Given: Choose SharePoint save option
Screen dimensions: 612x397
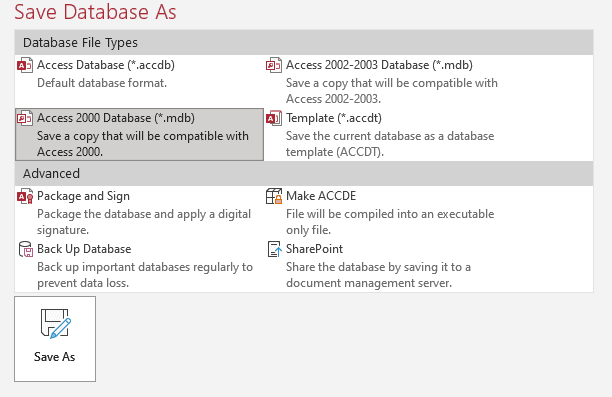Looking at the screenshot, I should click(x=428, y=265).
